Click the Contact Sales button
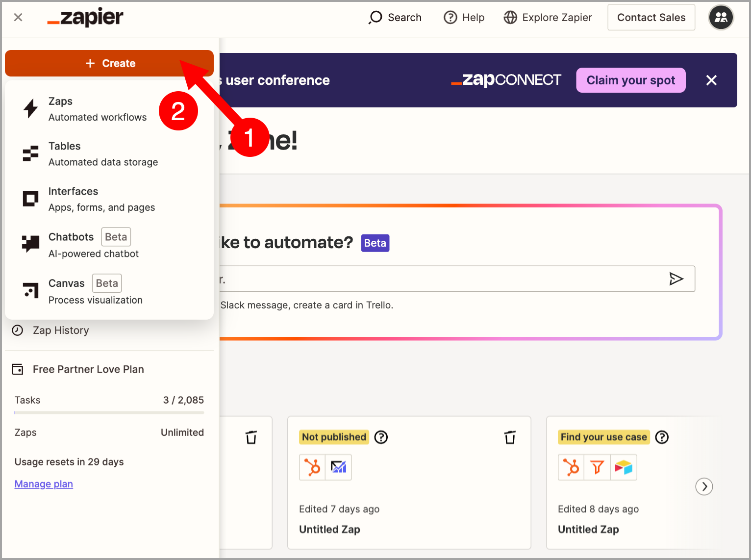Viewport: 751px width, 560px height. coord(651,18)
